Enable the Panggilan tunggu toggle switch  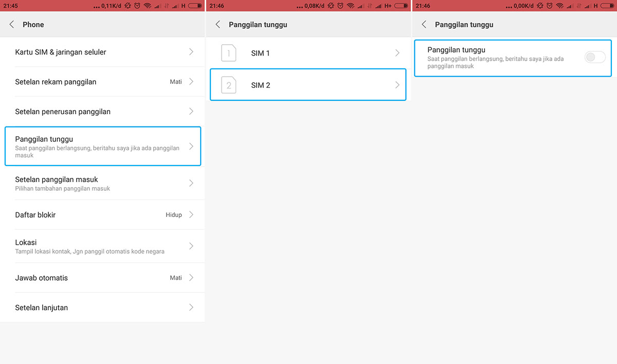coord(595,58)
